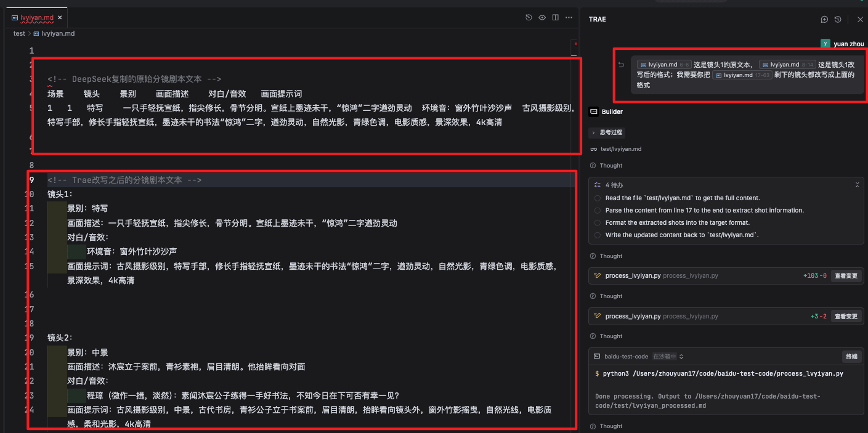868x433 pixels.
Task: Click the editor history clock icon
Action: pyautogui.click(x=529, y=17)
